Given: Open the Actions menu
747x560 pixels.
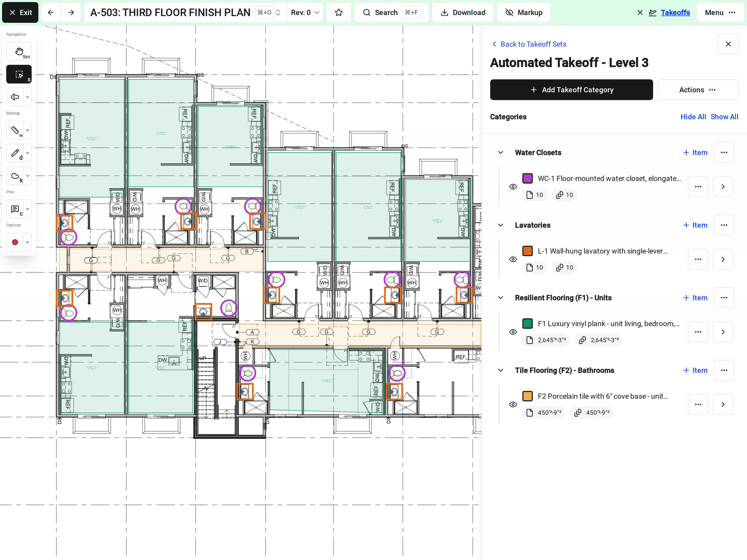Looking at the screenshot, I should coord(698,90).
